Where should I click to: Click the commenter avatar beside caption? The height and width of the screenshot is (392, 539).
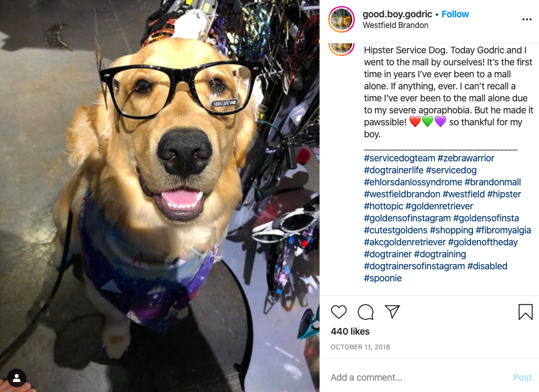(x=342, y=49)
